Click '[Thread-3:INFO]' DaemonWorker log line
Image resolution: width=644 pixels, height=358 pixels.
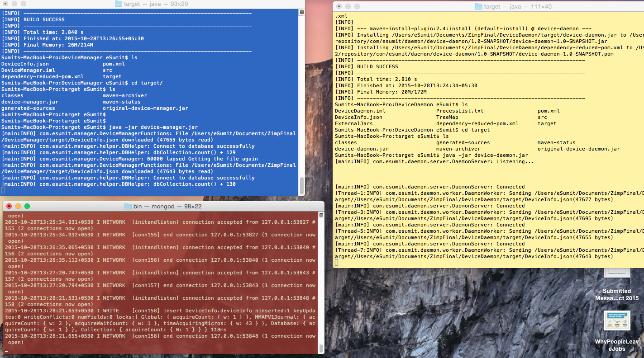pos(489,212)
